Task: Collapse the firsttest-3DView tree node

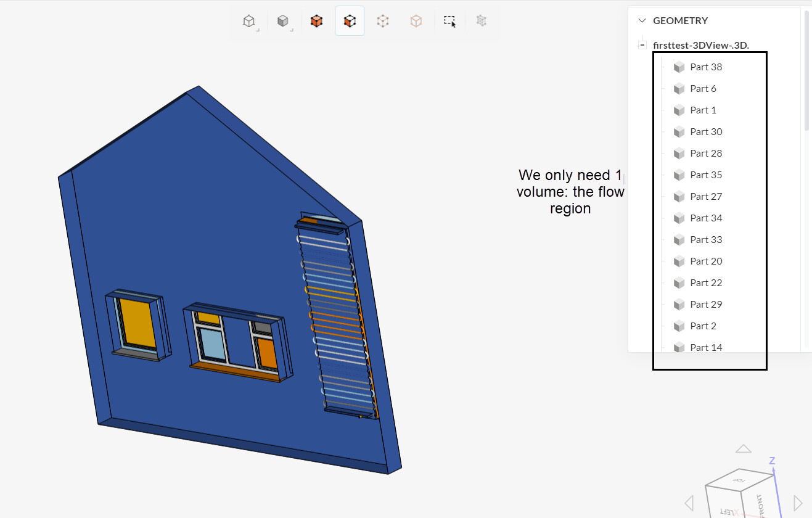Action: pos(642,44)
